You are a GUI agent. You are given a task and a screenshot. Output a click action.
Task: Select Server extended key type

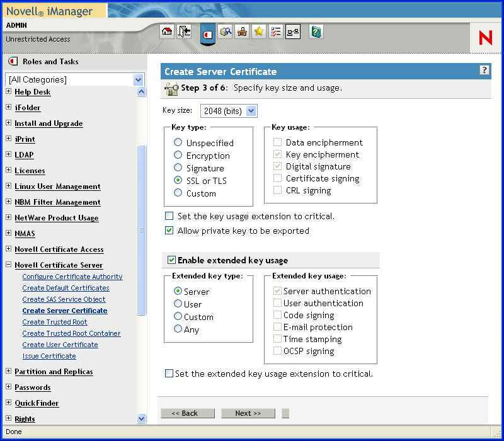(x=178, y=291)
